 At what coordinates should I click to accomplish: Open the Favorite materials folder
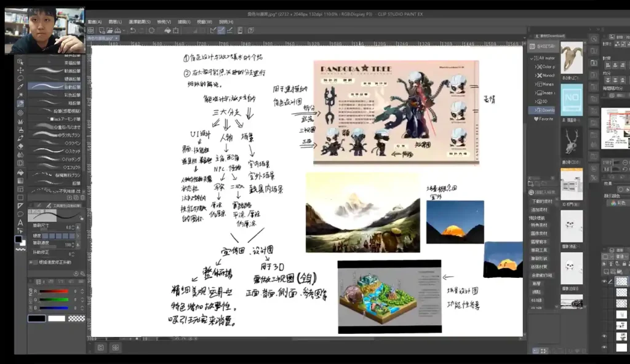coord(544,119)
